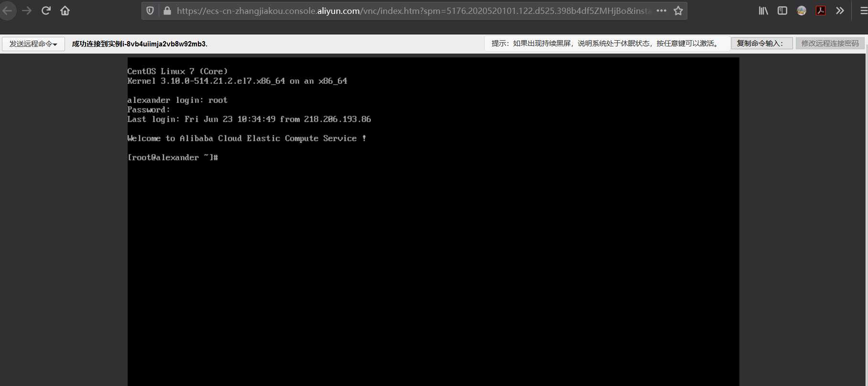Image resolution: width=868 pixels, height=386 pixels.
Task: Click the 提示 black screen hint text
Action: (606, 43)
